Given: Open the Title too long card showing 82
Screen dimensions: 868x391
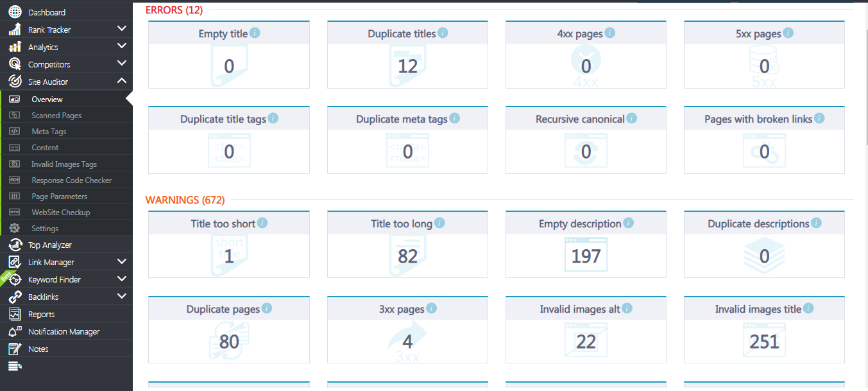Looking at the screenshot, I should 408,245.
